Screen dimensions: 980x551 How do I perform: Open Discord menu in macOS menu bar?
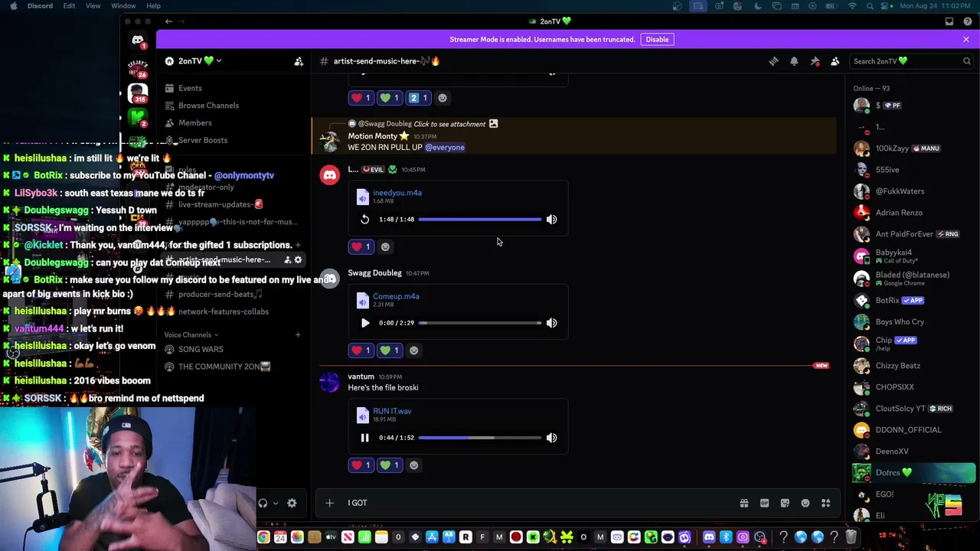(40, 6)
